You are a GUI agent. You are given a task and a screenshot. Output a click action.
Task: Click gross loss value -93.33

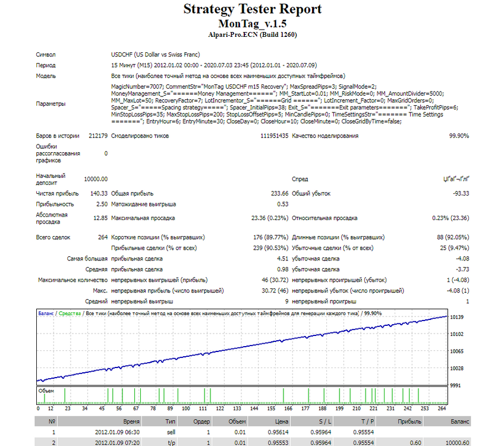(x=461, y=194)
